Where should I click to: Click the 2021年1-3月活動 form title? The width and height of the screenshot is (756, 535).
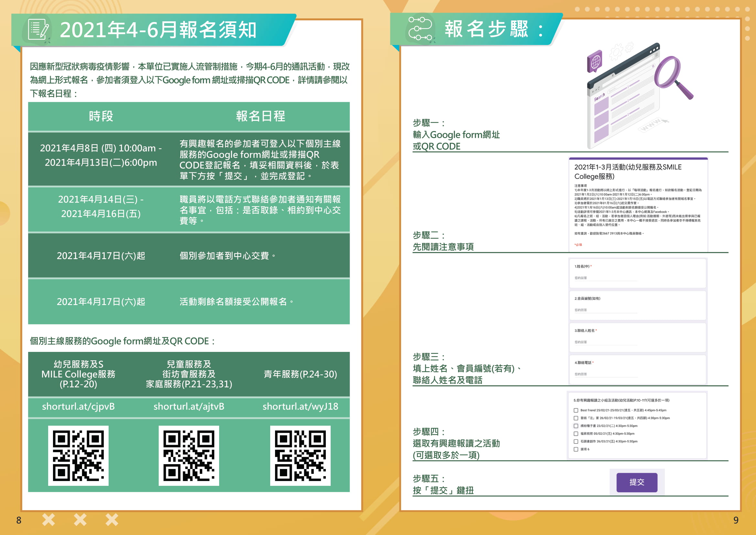coord(628,172)
